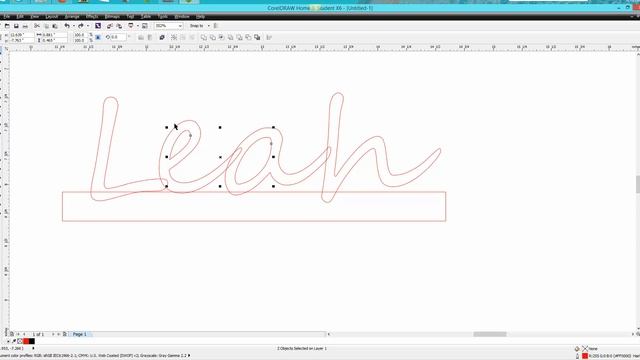The width and height of the screenshot is (640, 360).
Task: Click the Export icon
Action: coord(119,26)
